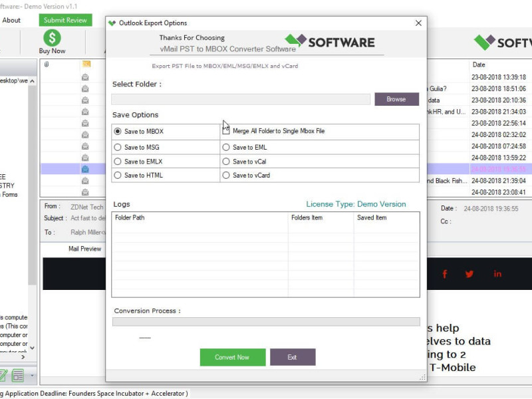The height and width of the screenshot is (399, 532).
Task: Collapse the folder tree up chevron
Action: click(x=32, y=81)
